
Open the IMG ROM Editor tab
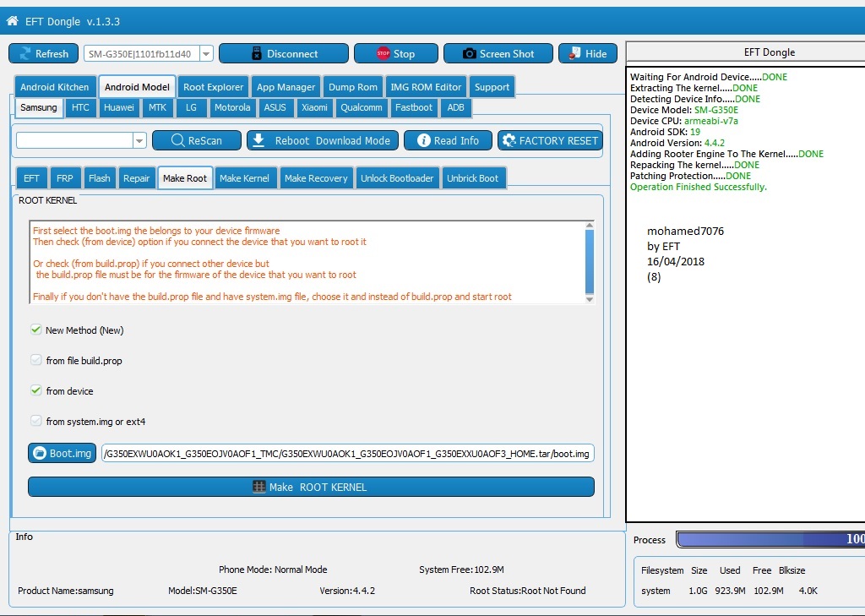tap(426, 87)
